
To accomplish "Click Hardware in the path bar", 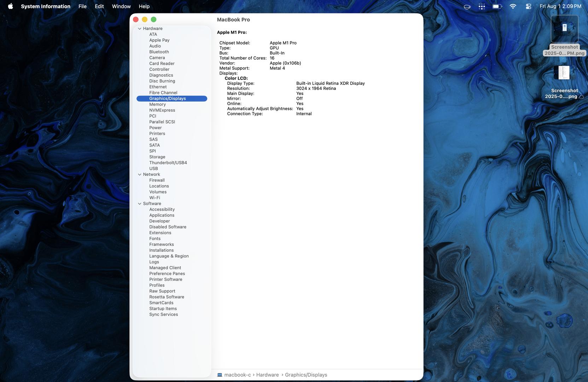I will (267, 375).
